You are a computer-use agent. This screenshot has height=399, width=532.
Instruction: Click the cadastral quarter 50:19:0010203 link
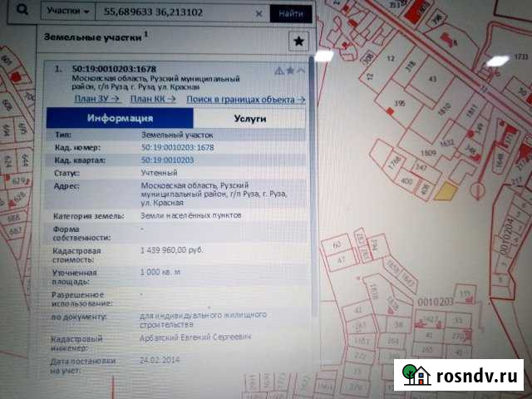(167, 159)
